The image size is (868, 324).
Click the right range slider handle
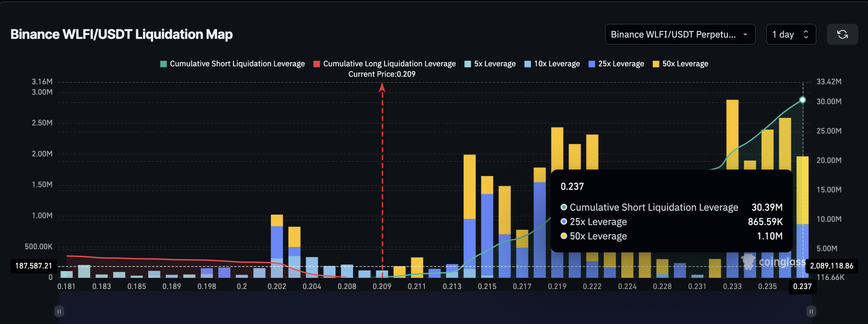(x=811, y=311)
